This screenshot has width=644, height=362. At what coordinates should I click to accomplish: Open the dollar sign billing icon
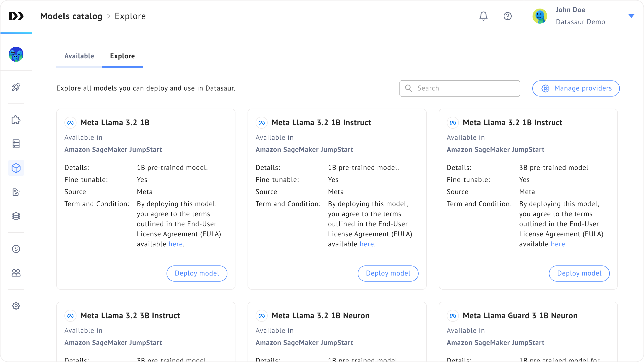click(x=16, y=249)
